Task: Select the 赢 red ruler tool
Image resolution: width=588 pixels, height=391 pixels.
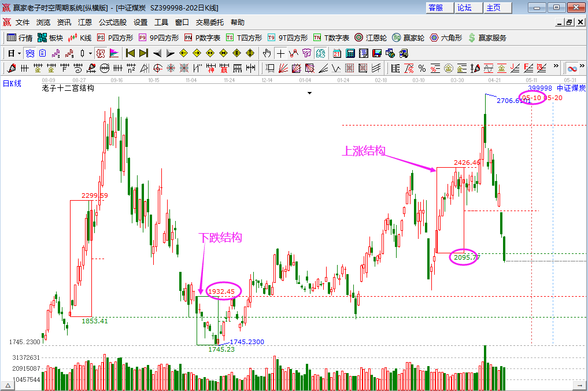Action: [224, 68]
